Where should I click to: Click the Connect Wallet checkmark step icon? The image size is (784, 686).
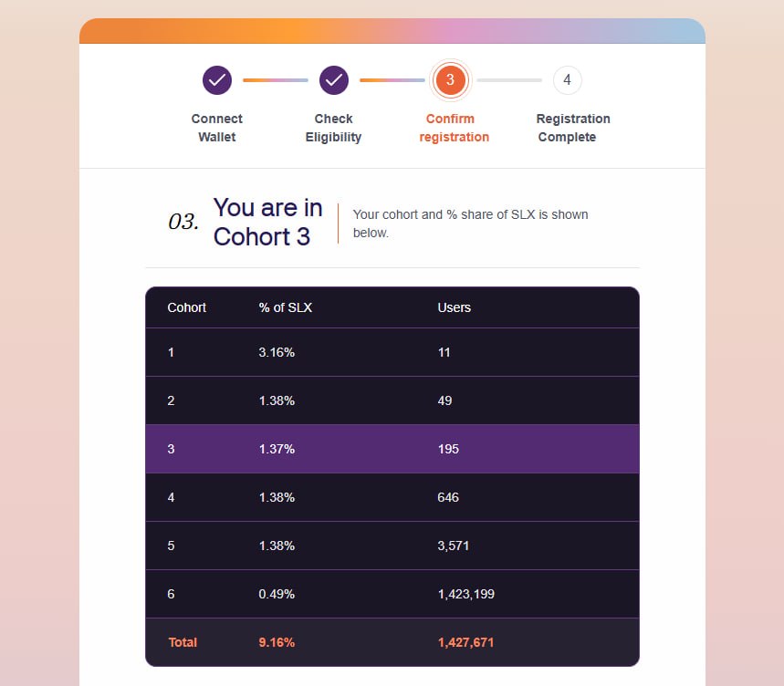pos(217,80)
